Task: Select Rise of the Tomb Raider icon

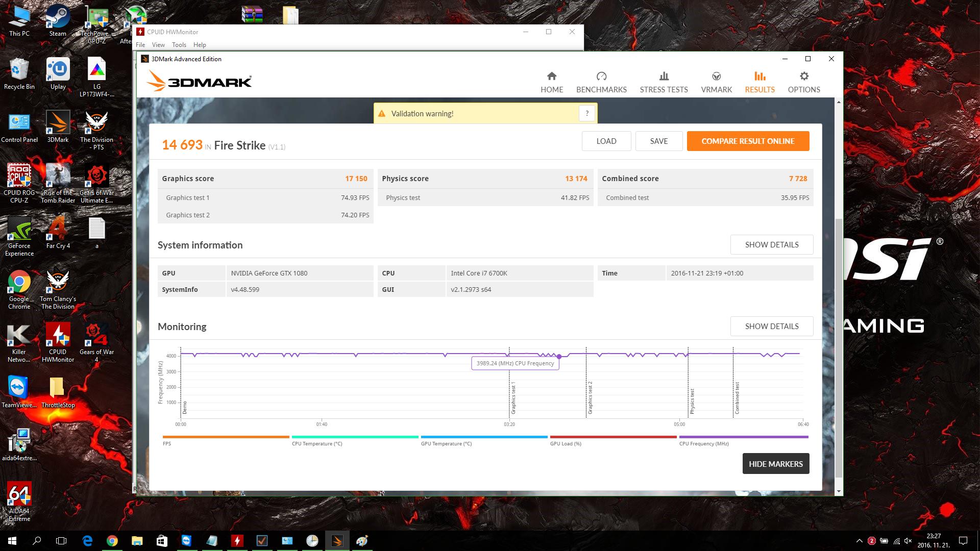Action: (x=58, y=184)
